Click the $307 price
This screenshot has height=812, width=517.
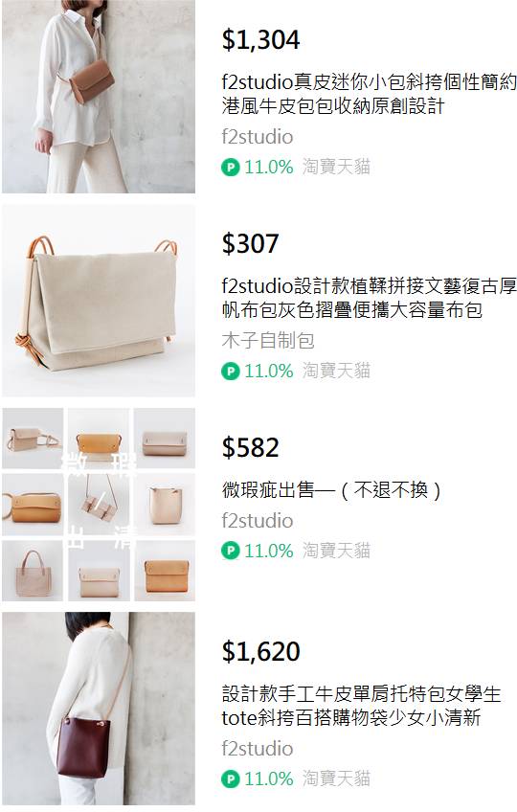pos(250,243)
